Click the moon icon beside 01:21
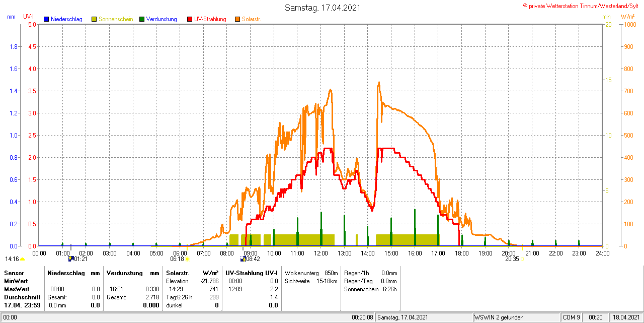Screen dimensions: 644x323 click(71, 259)
